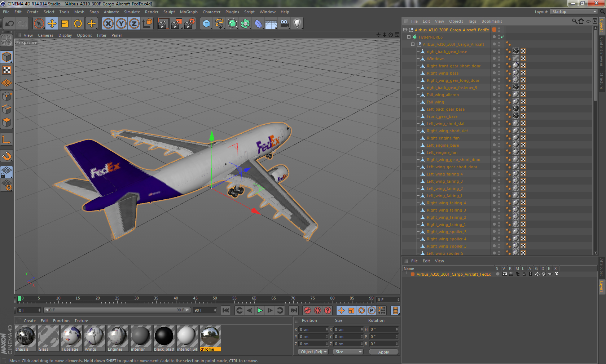Open the viewport Display menu
The width and height of the screenshot is (606, 364).
(65, 35)
